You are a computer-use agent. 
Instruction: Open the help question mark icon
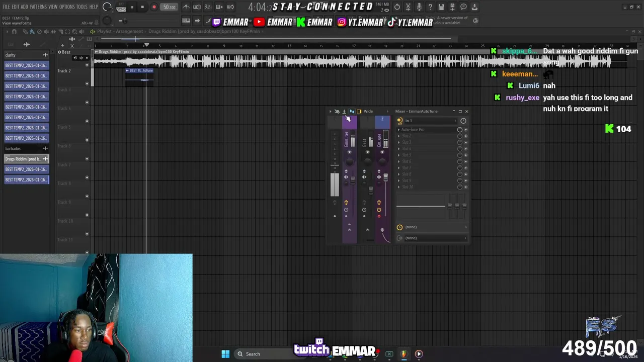pyautogui.click(x=430, y=7)
